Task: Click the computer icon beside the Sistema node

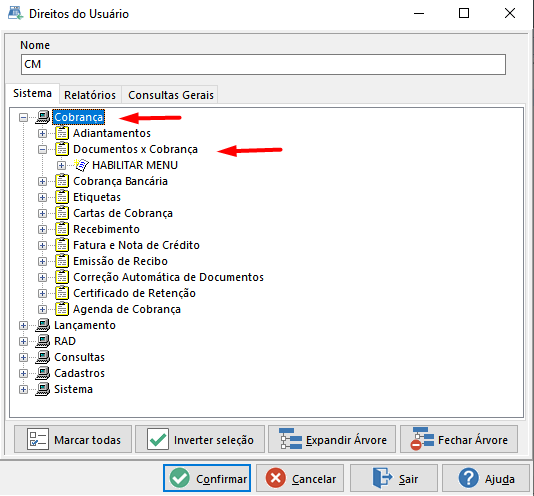Action: [43, 389]
